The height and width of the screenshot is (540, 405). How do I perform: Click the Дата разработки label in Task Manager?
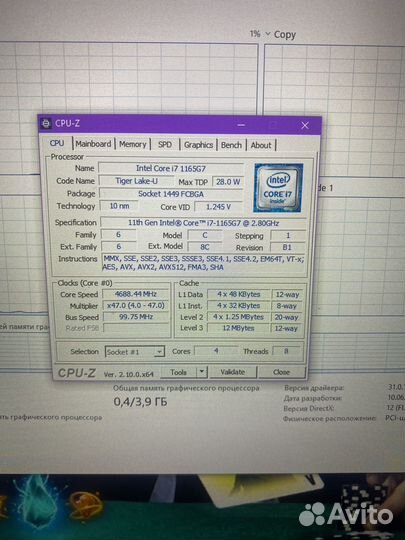click(313, 398)
